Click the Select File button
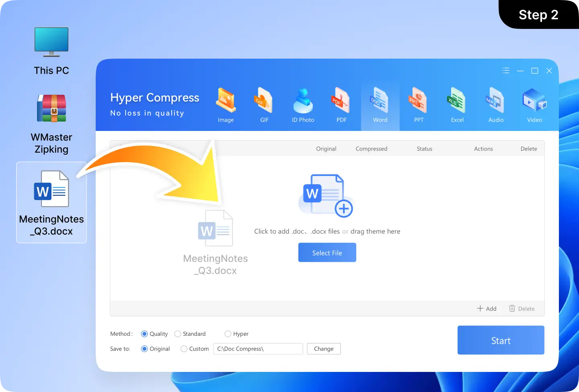Viewport: 579px width, 392px height. point(327,253)
